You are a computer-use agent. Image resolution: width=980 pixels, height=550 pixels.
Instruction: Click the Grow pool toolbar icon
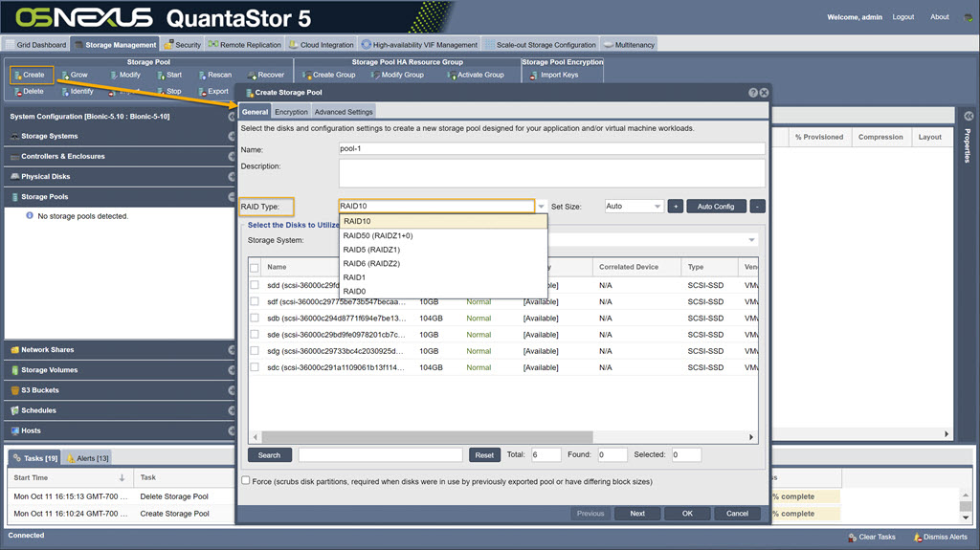[65, 75]
